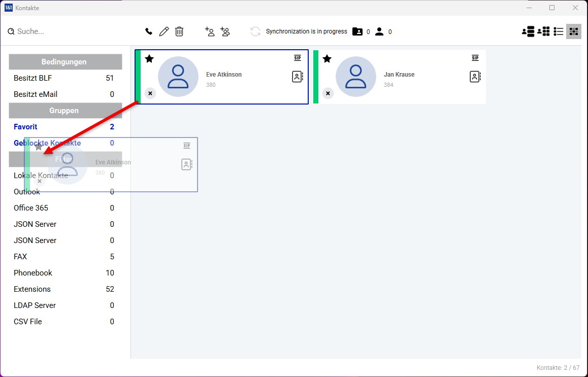Click the synchronization refresh icon

[x=255, y=31]
